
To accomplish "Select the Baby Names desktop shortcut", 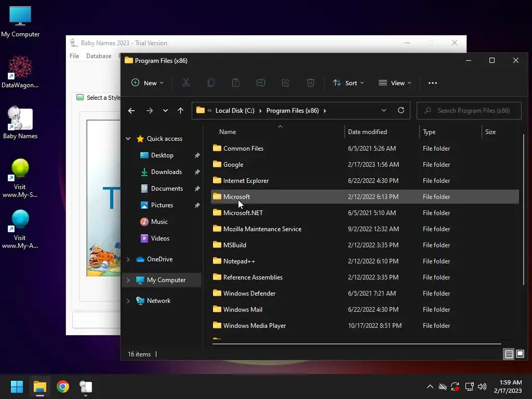I will pos(20,123).
